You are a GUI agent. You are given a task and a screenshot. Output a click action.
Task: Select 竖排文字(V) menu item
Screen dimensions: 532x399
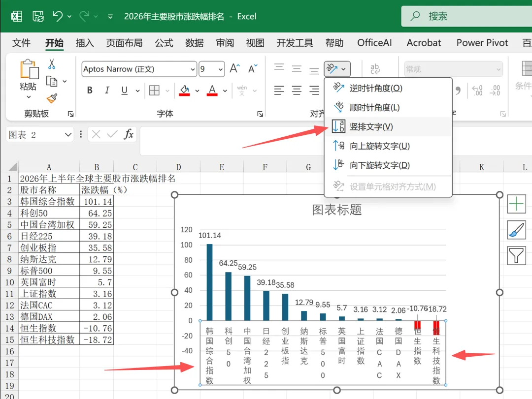[x=388, y=127]
